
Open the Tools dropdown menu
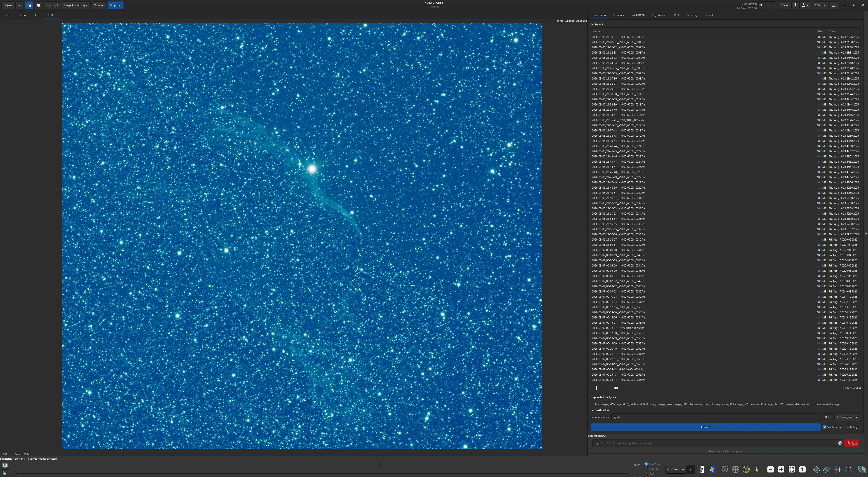pos(99,5)
